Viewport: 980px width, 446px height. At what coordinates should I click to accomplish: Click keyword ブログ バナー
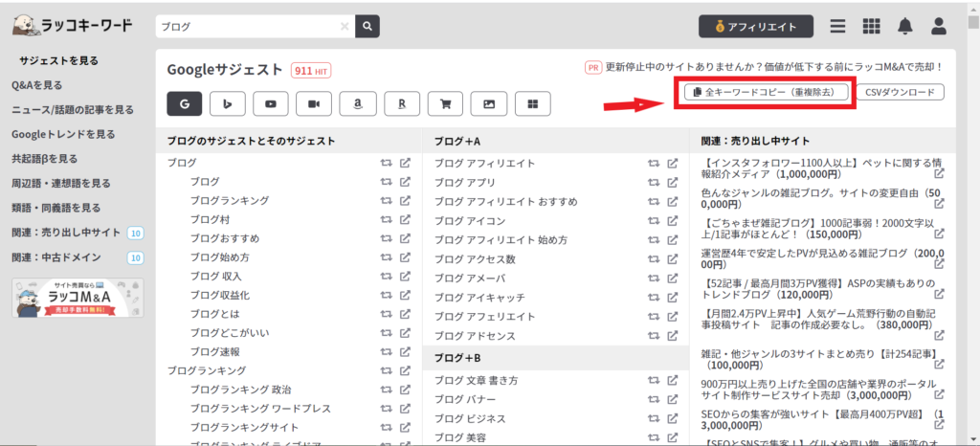(x=465, y=399)
